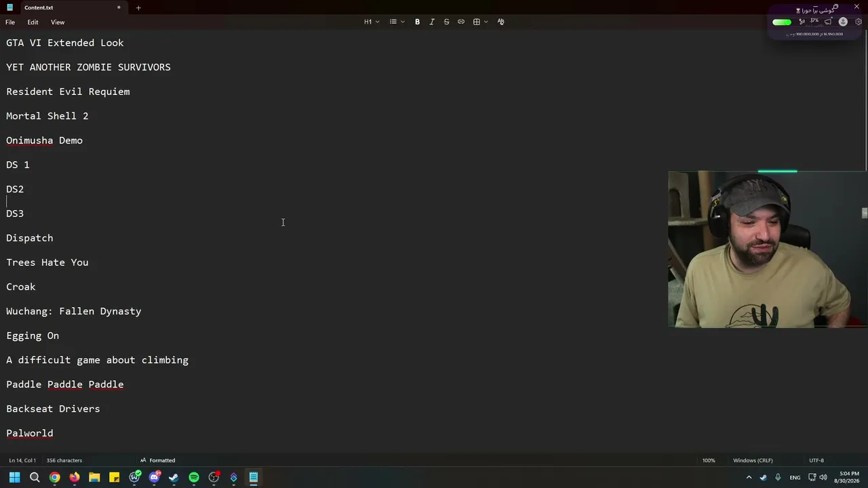Click the Notepad app icon in the title bar
This screenshot has width=868, height=488.
[9, 7]
